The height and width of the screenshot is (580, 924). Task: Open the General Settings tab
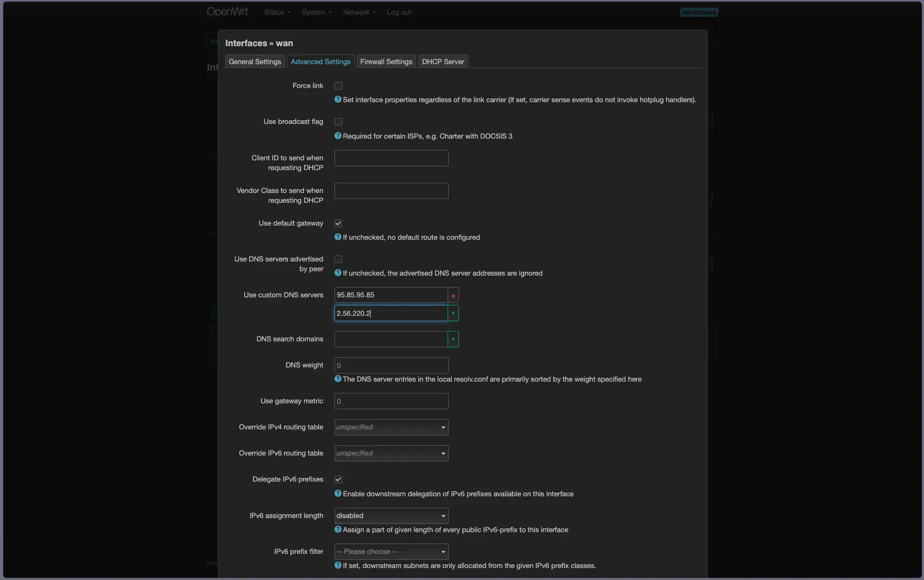255,62
